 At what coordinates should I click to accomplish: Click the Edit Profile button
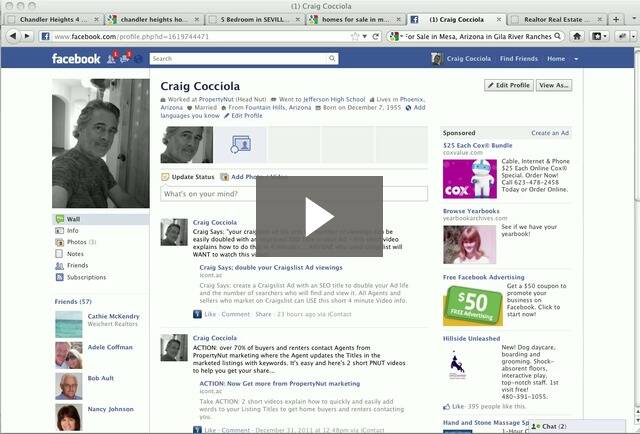click(509, 85)
